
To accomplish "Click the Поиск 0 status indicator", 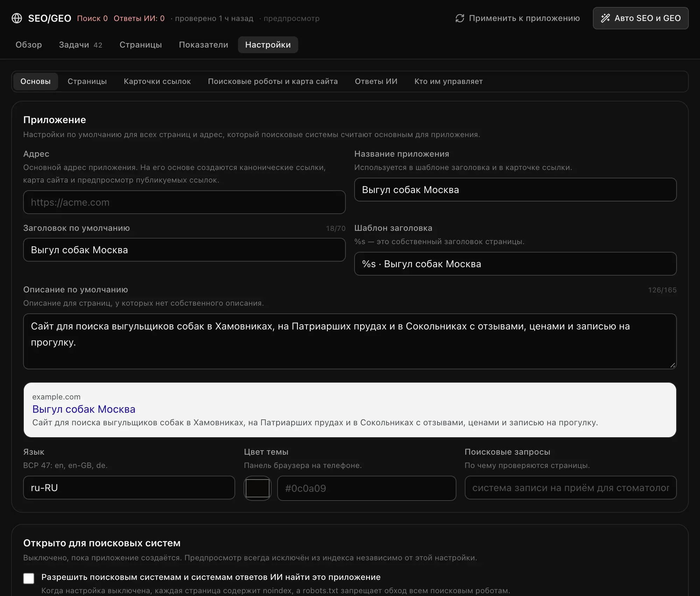I will 92,18.
